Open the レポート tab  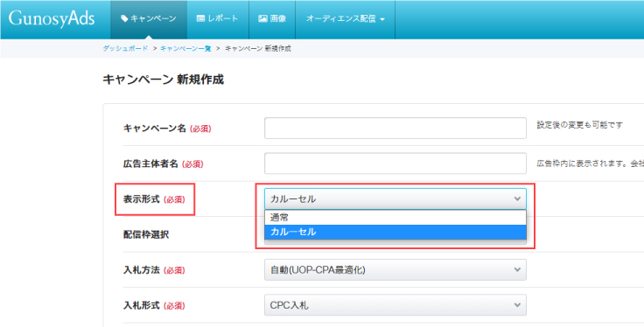218,19
